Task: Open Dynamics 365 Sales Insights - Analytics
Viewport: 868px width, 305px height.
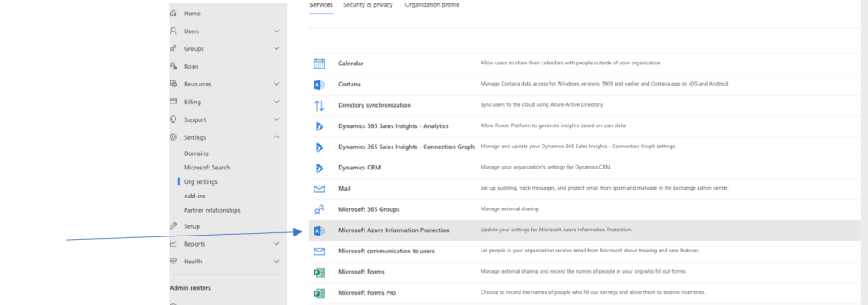Action: (393, 126)
